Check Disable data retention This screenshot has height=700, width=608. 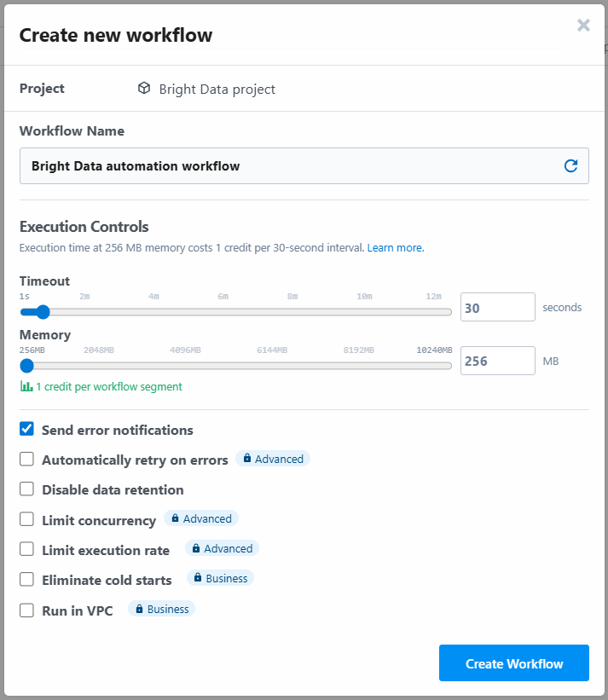26,489
